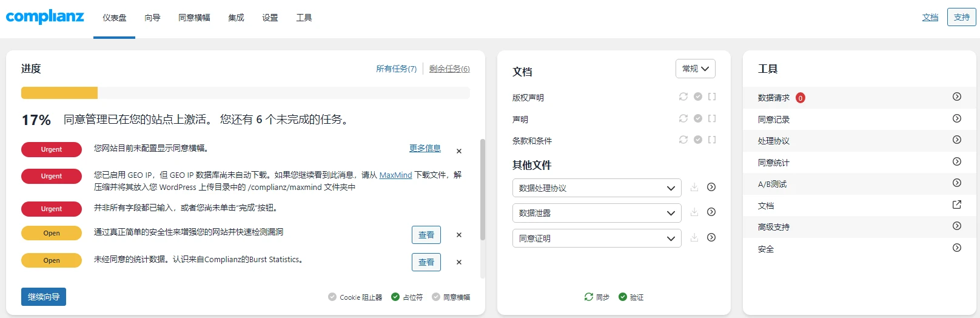Click the 文档 link in header
980x318 pixels.
930,18
